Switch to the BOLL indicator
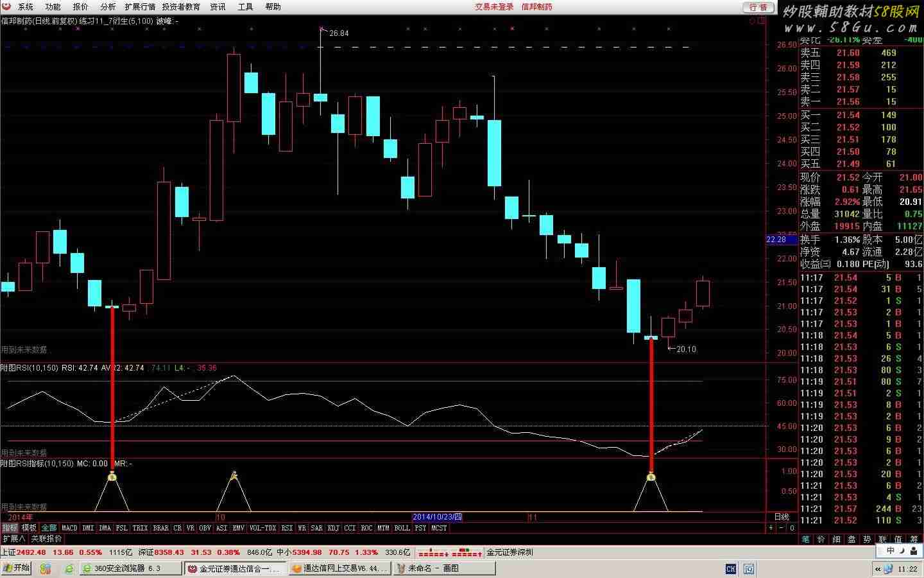This screenshot has height=578, width=924. [x=402, y=528]
